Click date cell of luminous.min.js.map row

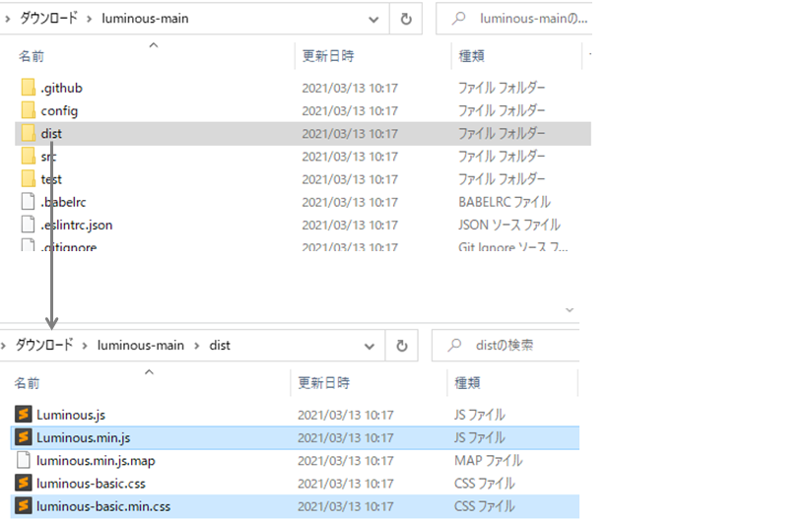(x=346, y=460)
